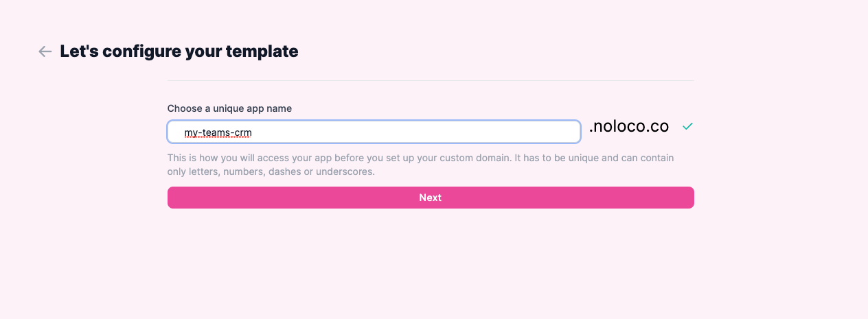
Task: Focus the app name input field
Action: (374, 132)
